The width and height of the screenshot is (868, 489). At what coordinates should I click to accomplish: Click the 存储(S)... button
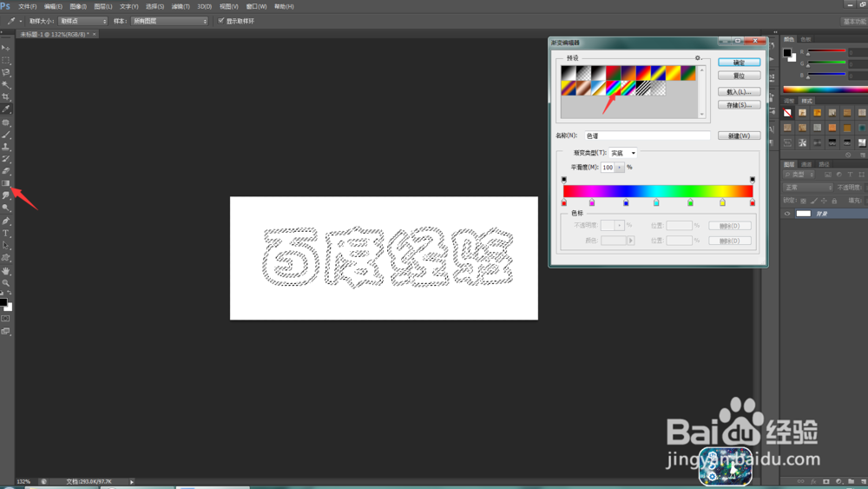[739, 105]
